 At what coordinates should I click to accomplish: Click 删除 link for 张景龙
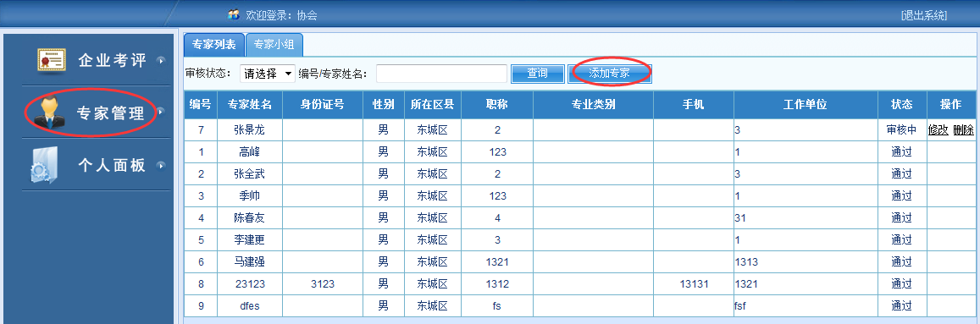(963, 129)
